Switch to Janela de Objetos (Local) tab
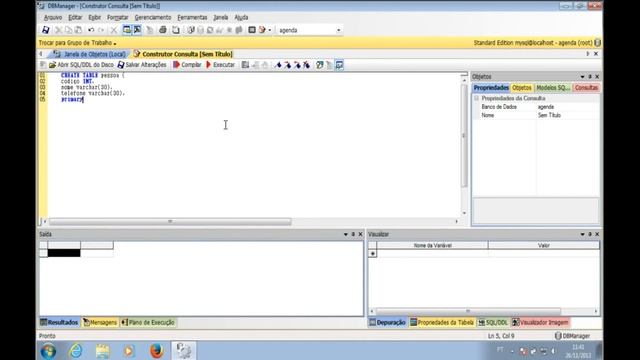Viewport: 640px width, 360px height. coord(90,54)
